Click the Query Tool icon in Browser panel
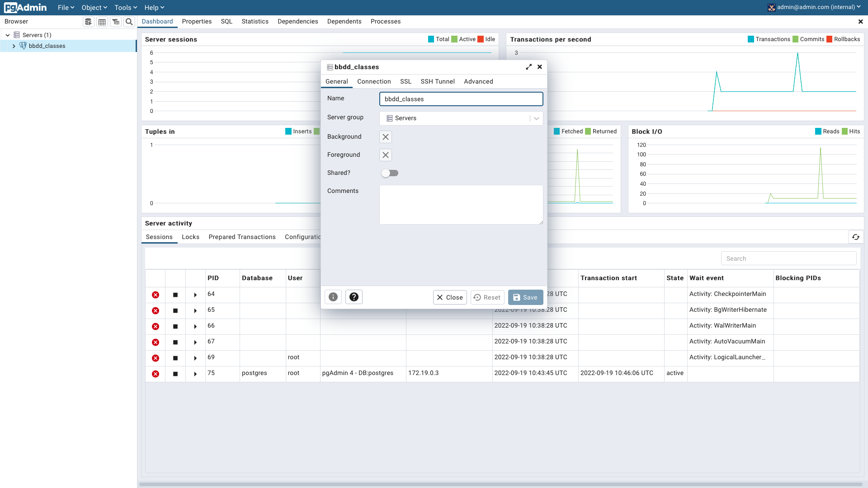The image size is (868, 488). pos(89,22)
